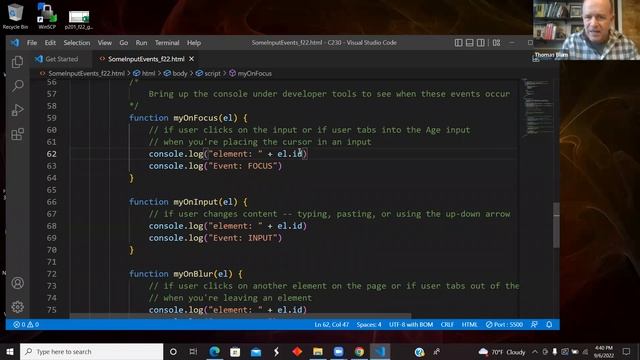Click the minimap code overview
This screenshot has height=360, width=640.
click(x=538, y=108)
